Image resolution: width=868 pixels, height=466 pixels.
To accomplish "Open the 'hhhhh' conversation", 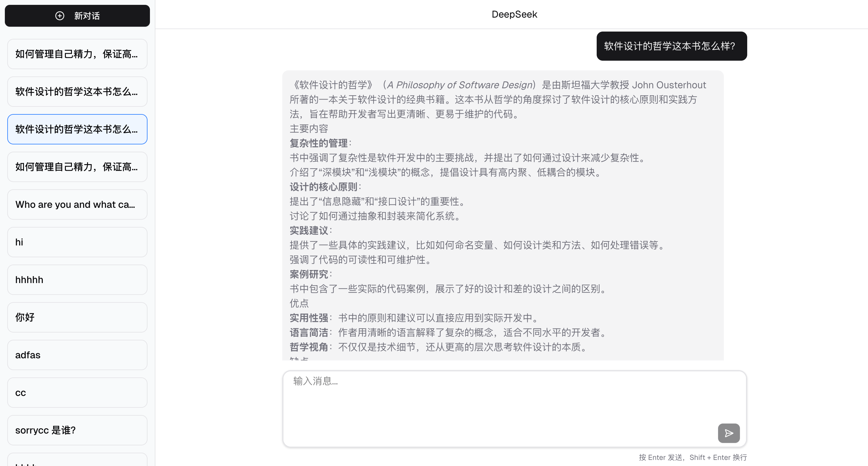I will [77, 280].
